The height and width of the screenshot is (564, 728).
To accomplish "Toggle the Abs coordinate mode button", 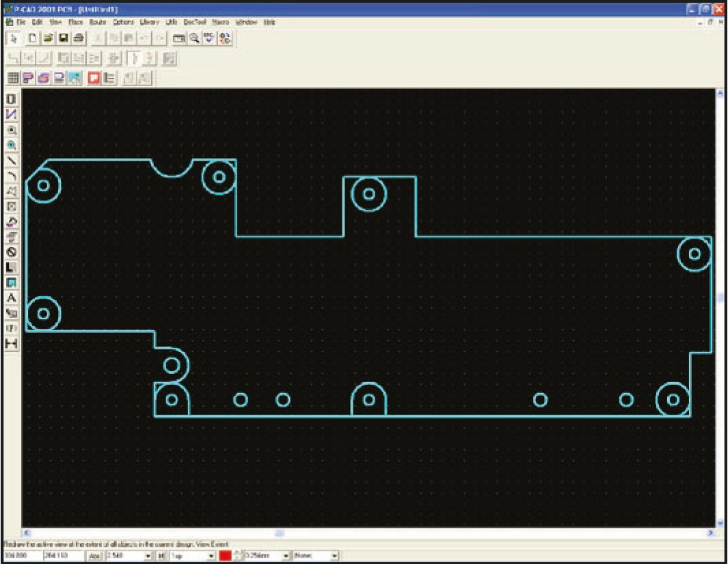I will [x=95, y=556].
